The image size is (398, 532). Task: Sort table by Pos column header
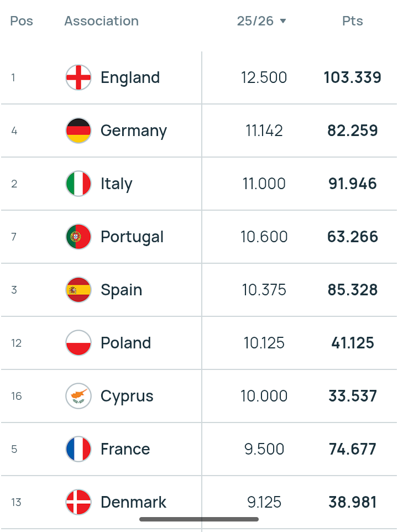click(22, 21)
